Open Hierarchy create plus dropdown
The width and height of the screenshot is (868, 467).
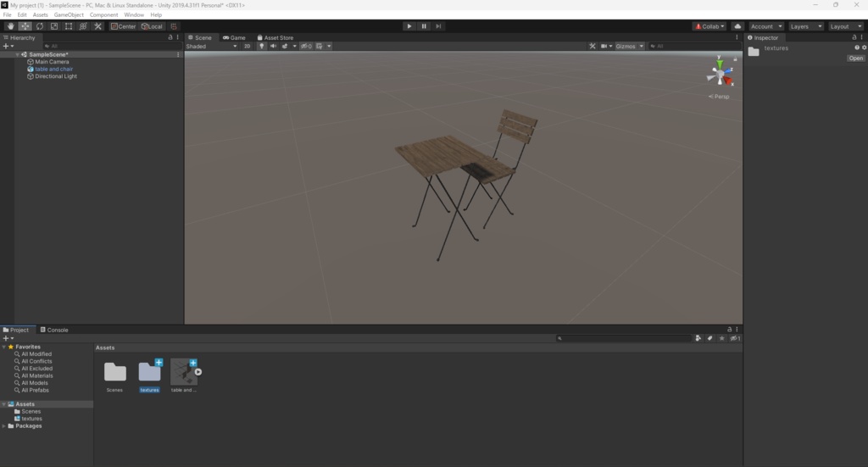(8, 46)
